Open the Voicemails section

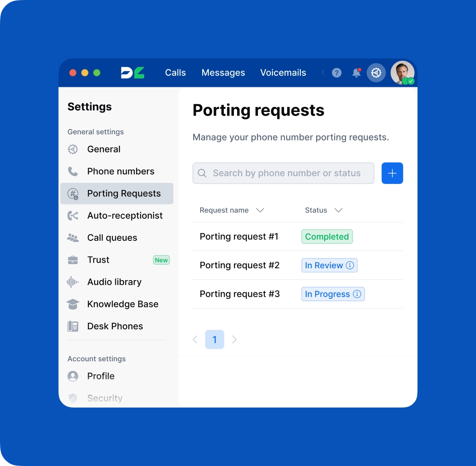tap(283, 73)
